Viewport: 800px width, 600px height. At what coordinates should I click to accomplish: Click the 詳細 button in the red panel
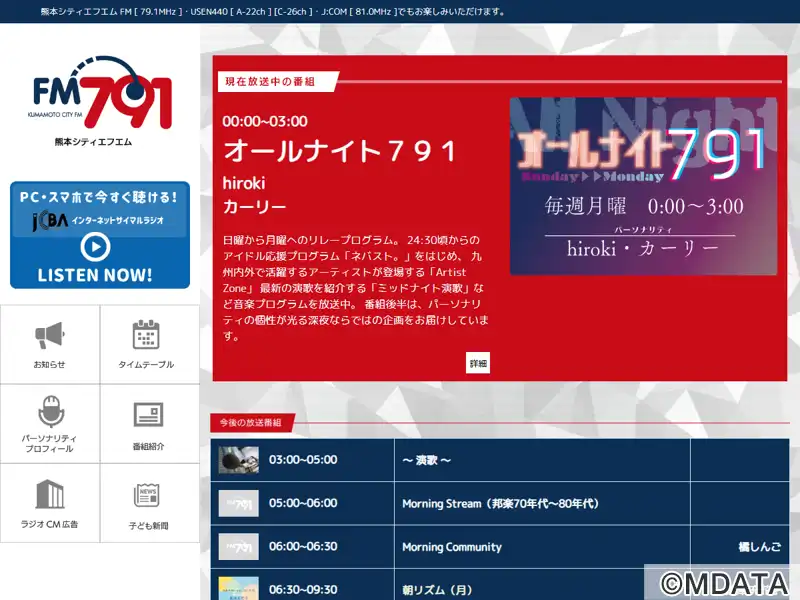click(478, 363)
